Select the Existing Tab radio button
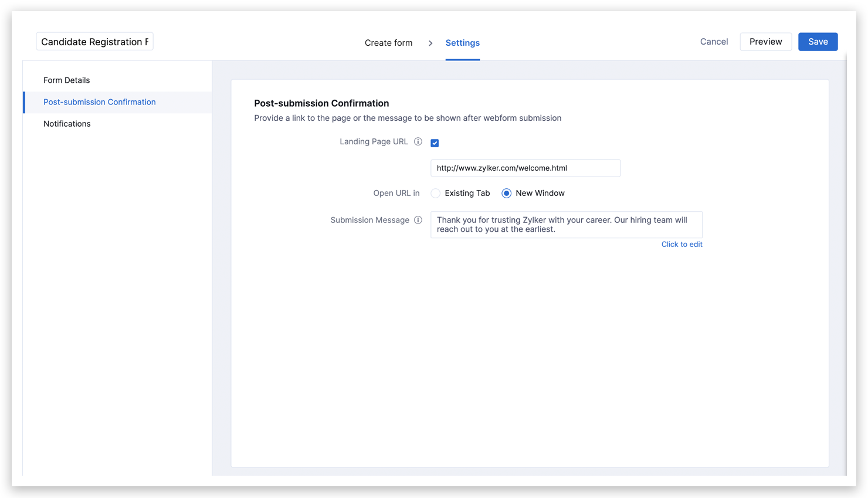The image size is (868, 498). 436,194
